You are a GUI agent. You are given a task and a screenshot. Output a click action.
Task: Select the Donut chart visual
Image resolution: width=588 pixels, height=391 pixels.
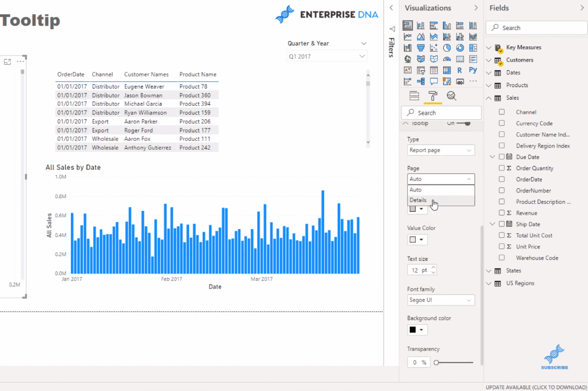460,48
